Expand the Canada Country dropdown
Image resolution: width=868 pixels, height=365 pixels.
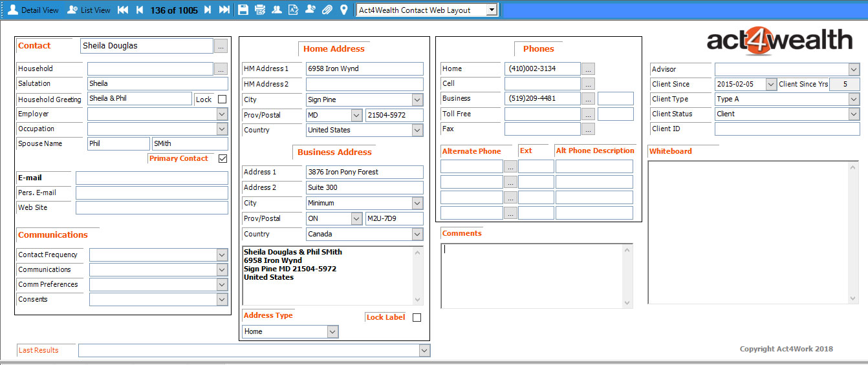[x=417, y=234]
